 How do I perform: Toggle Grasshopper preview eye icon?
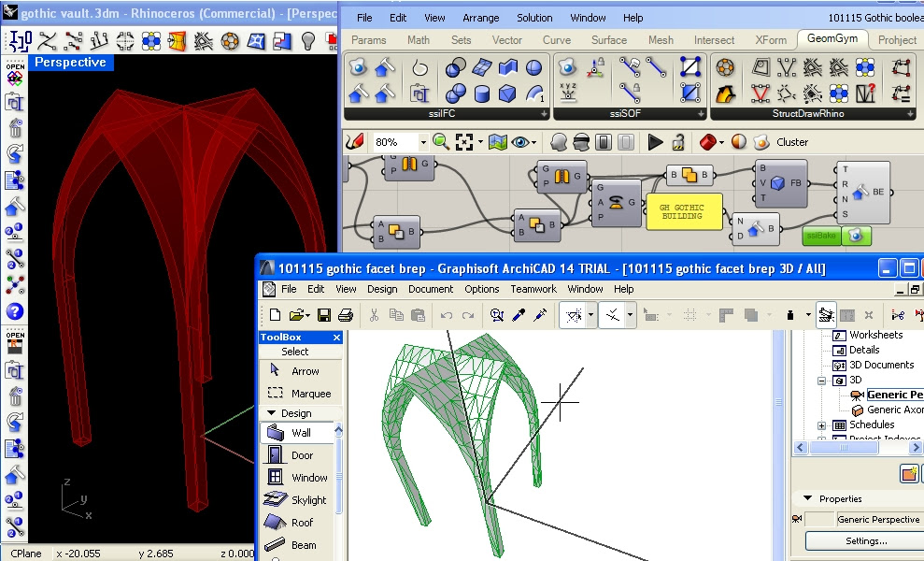click(520, 142)
